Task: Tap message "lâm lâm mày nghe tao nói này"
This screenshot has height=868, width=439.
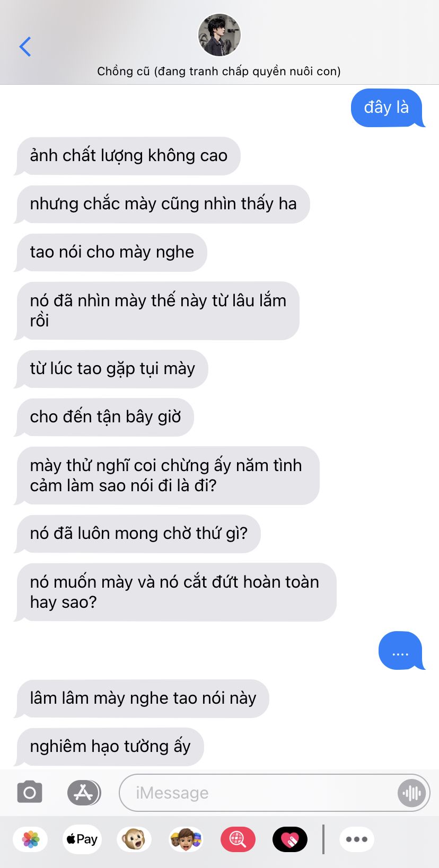Action: click(x=143, y=698)
